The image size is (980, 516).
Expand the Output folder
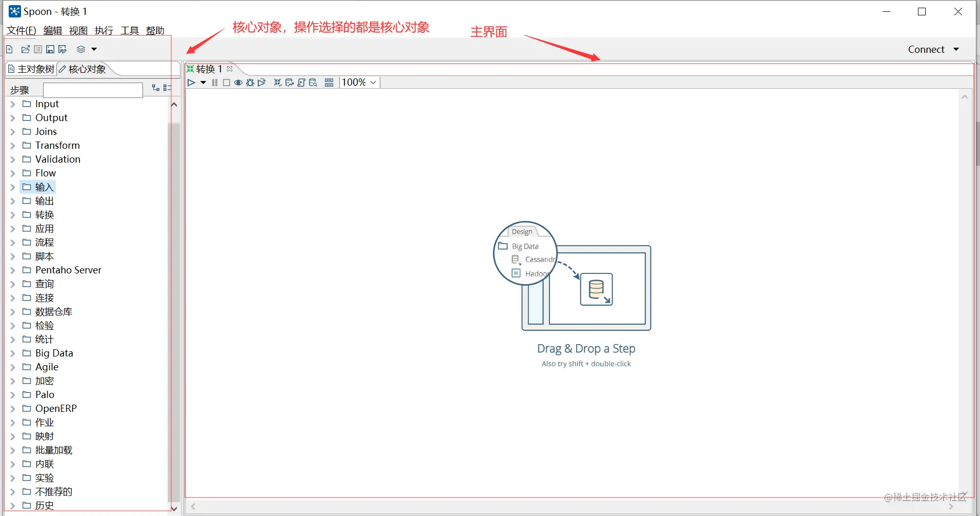pyautogui.click(x=13, y=118)
